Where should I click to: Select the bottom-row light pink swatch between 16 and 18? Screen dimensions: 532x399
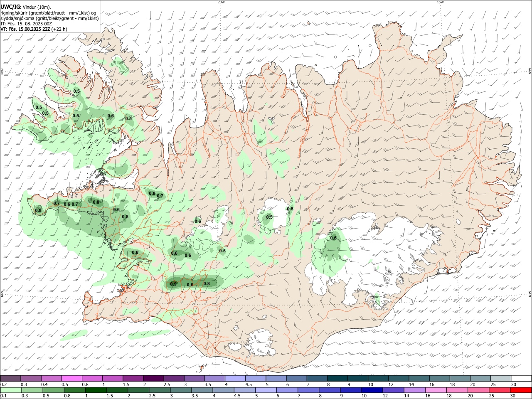point(436,390)
